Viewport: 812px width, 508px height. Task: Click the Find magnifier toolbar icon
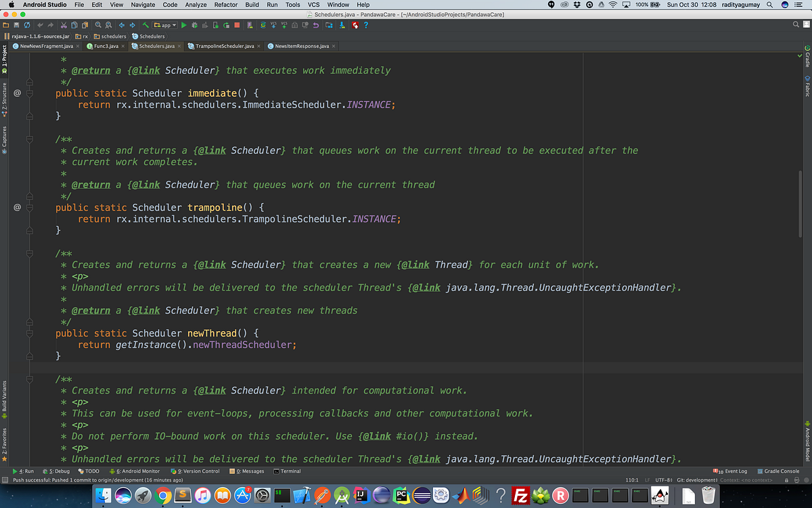[x=98, y=25]
